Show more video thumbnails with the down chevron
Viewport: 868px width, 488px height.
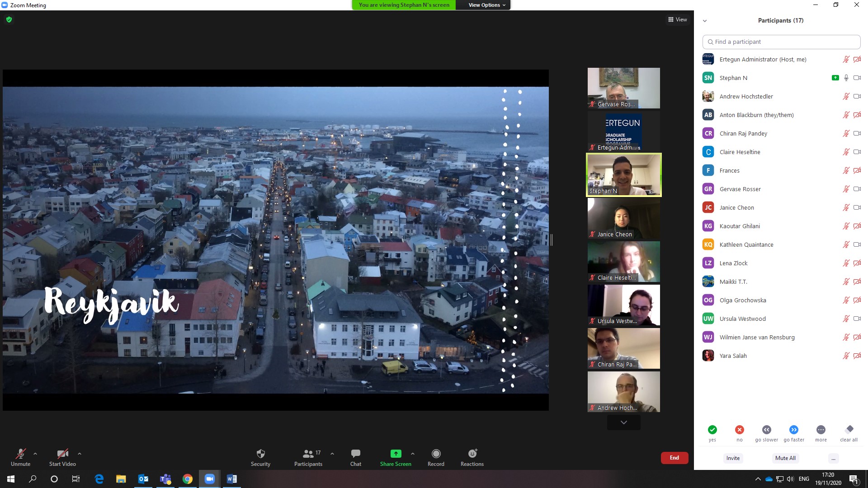coord(623,422)
